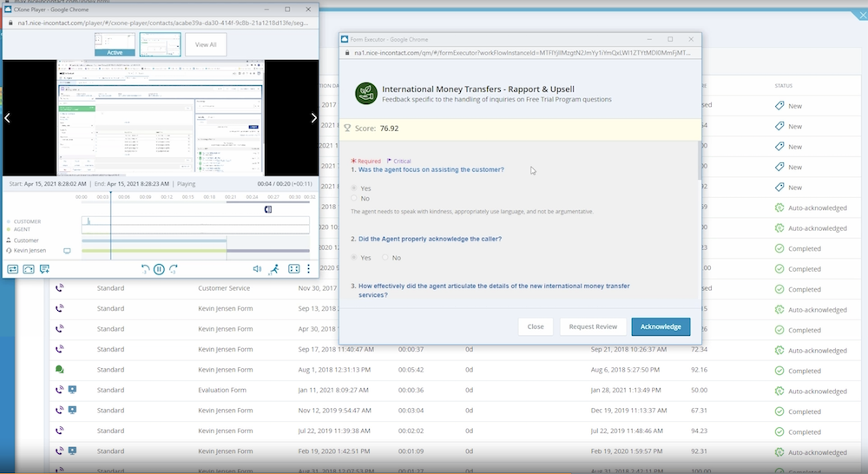Select Yes for acknowledge the caller question

(354, 258)
